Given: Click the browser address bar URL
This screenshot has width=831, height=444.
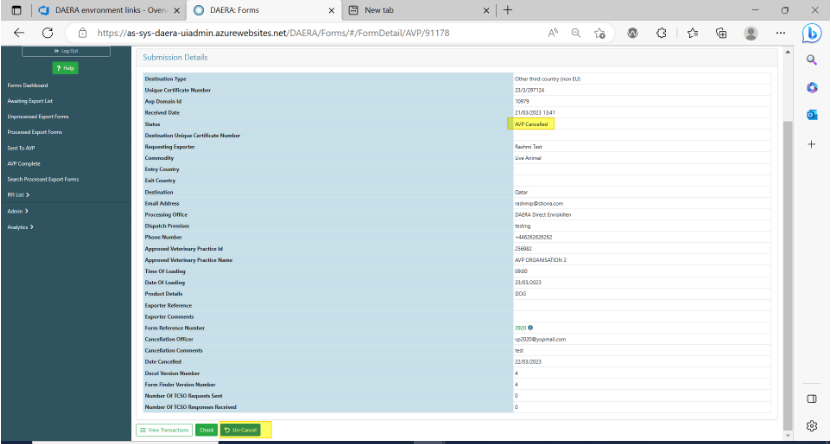Looking at the screenshot, I should [x=300, y=33].
